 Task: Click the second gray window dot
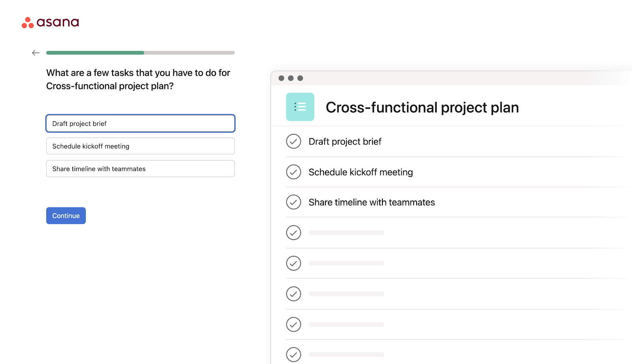pos(291,78)
